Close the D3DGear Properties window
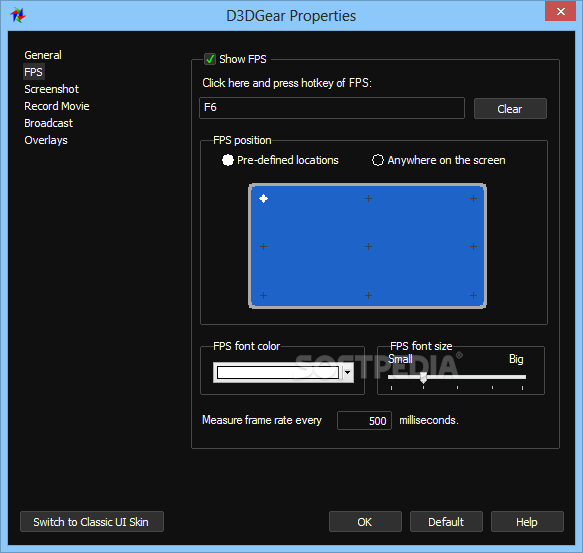Viewport: 583px width, 553px height. [x=560, y=11]
